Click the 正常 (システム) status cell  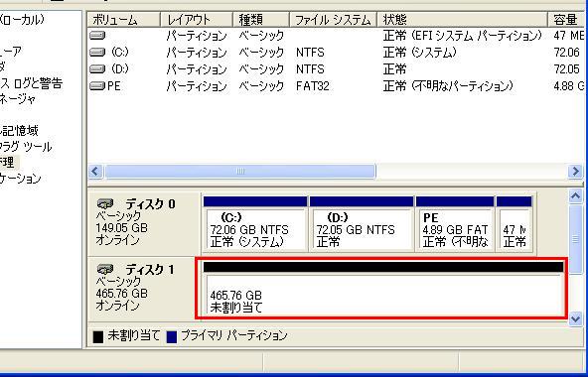tap(420, 53)
